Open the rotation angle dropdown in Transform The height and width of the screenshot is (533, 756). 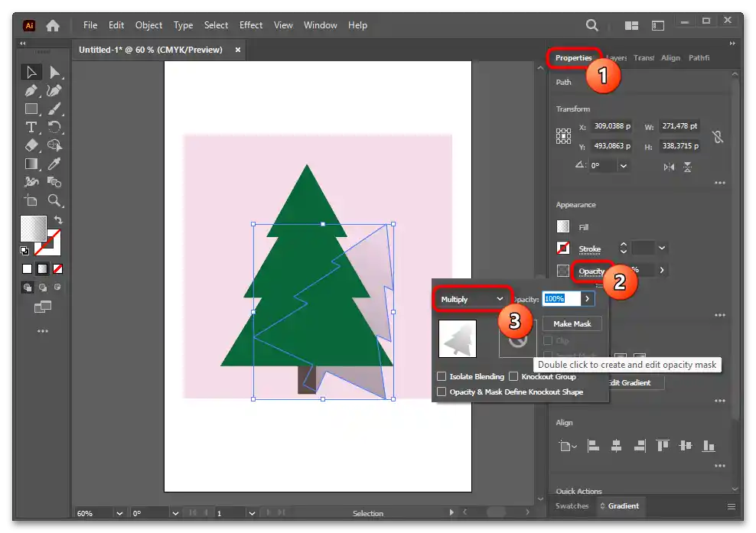624,166
